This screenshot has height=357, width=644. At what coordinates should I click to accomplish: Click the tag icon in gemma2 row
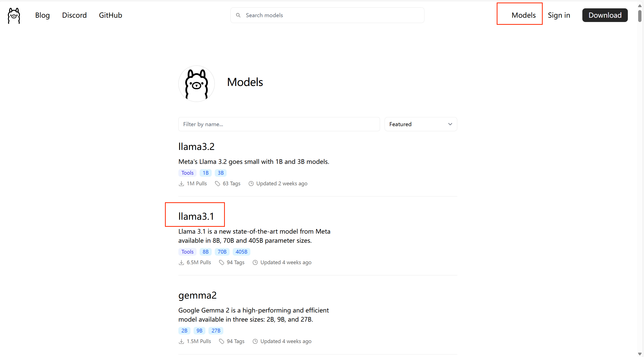221,341
